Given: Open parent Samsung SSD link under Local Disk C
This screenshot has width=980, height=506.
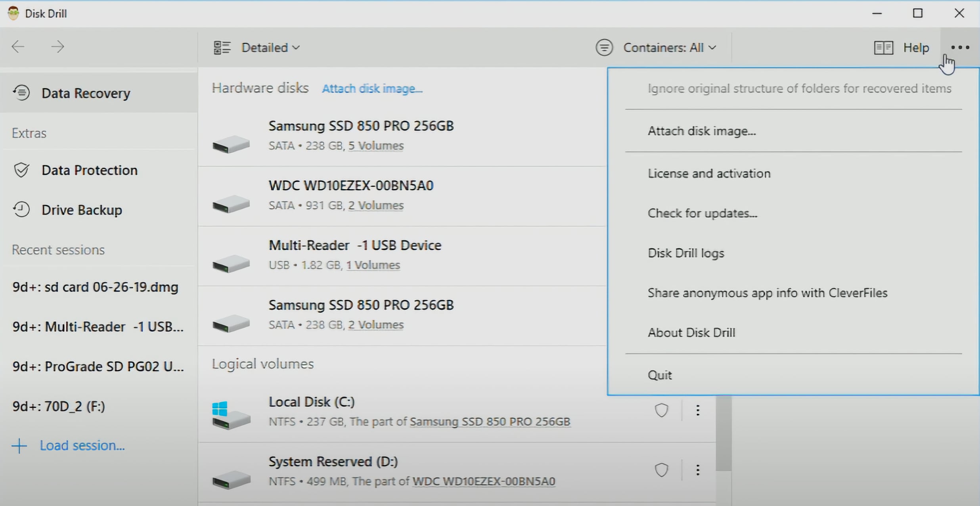Looking at the screenshot, I should click(490, 422).
